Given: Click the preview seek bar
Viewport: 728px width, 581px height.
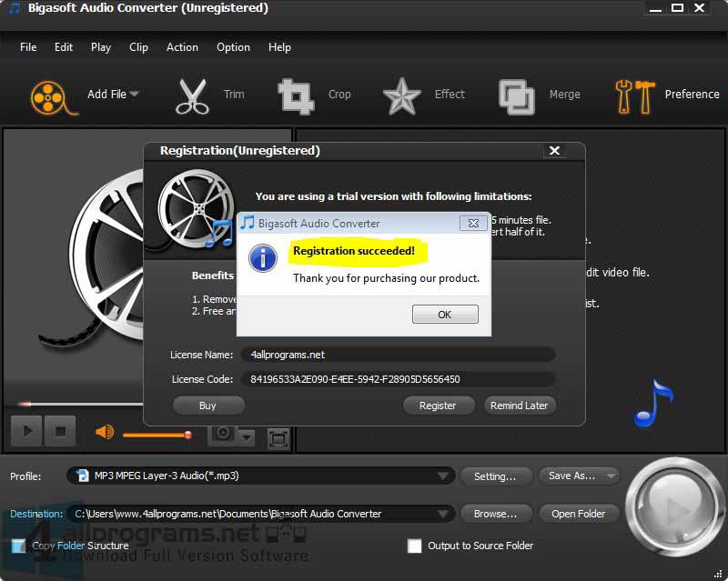Looking at the screenshot, I should [x=79, y=405].
